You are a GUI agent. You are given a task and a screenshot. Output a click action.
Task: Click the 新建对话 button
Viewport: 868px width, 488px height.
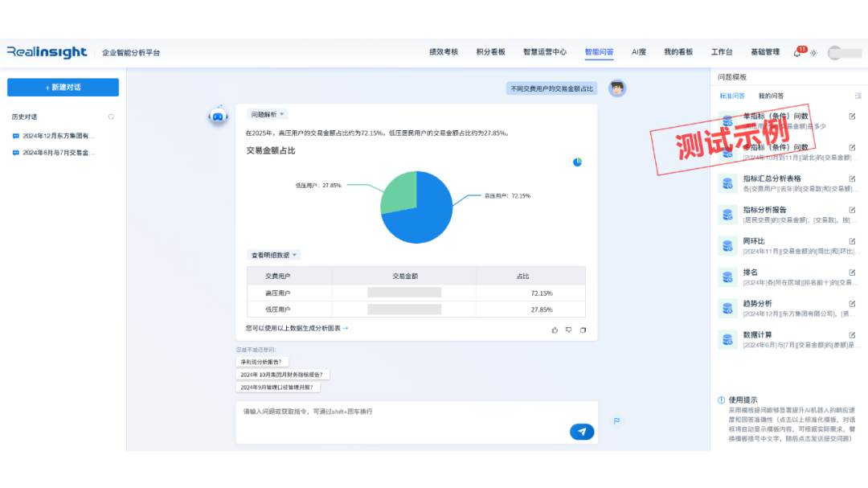(62, 87)
